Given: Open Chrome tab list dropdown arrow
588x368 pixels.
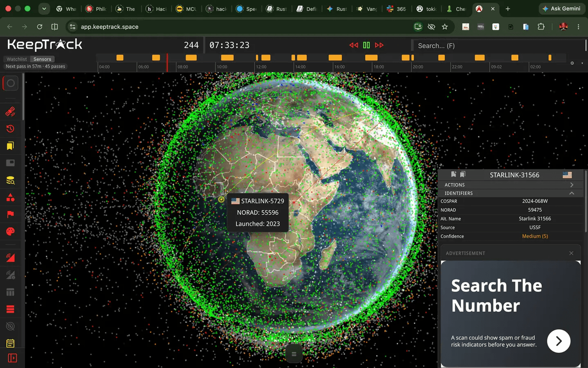Looking at the screenshot, I should click(44, 9).
